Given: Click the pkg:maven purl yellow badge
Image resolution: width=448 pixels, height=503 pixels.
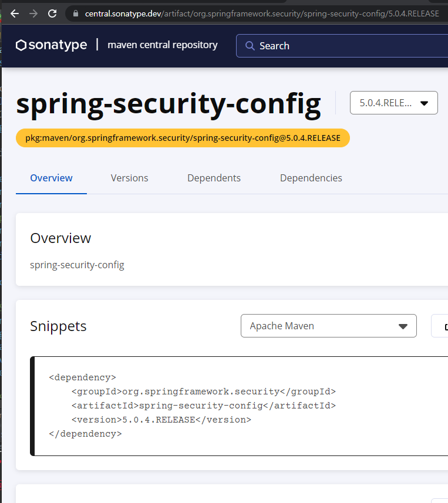Looking at the screenshot, I should [x=183, y=138].
